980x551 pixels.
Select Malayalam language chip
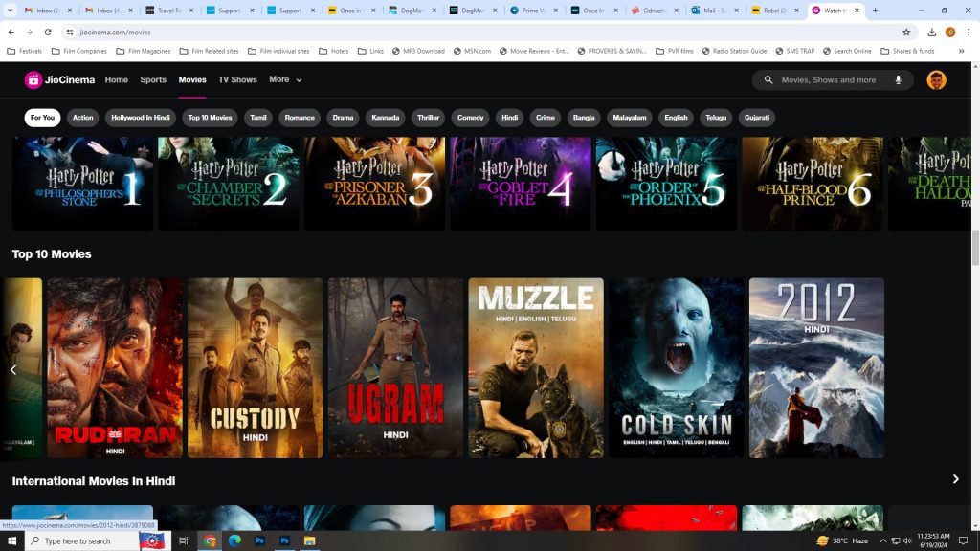tap(630, 118)
